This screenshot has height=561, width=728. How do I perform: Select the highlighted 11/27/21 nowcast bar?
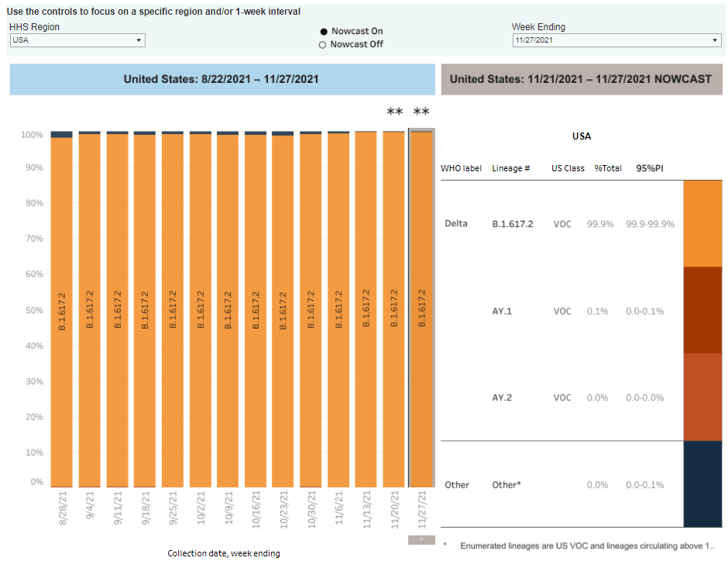coord(422,310)
